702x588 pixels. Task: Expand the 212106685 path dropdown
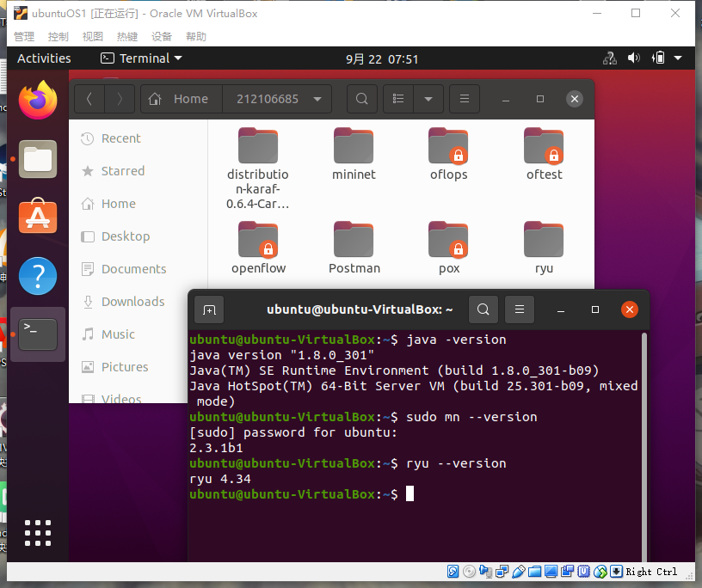317,99
